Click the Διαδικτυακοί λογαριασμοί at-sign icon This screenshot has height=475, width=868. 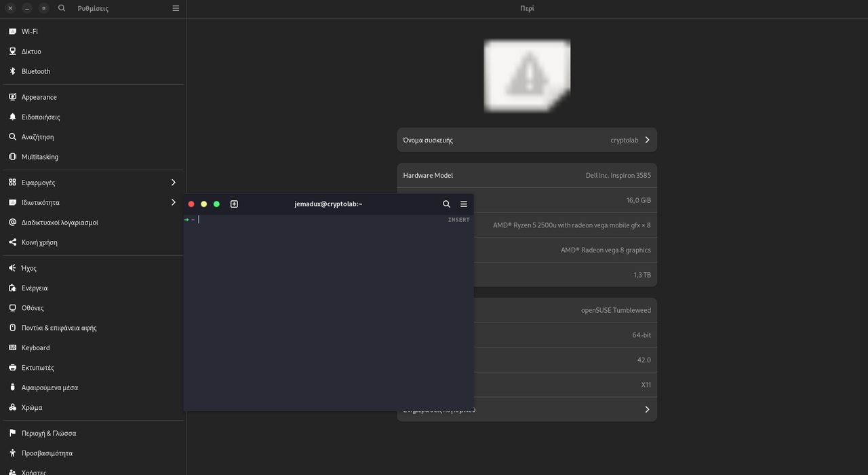(12, 223)
